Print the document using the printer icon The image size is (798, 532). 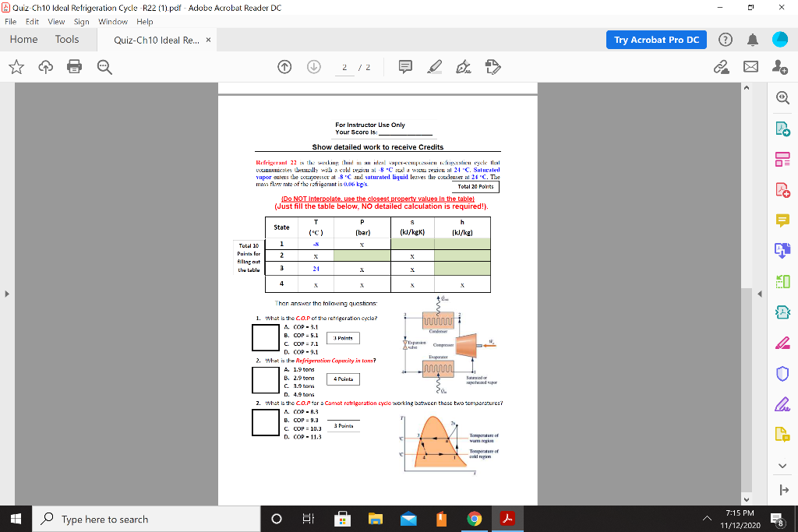click(x=73, y=68)
